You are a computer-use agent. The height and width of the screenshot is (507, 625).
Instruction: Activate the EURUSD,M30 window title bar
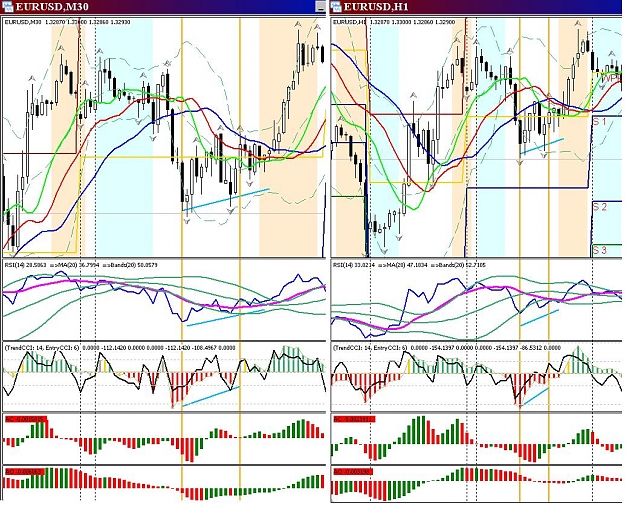pos(163,6)
